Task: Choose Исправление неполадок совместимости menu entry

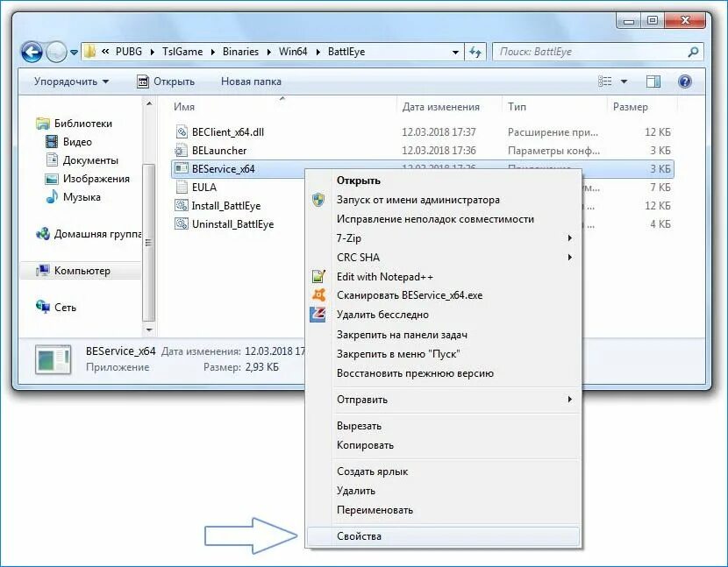Action: coord(443,219)
